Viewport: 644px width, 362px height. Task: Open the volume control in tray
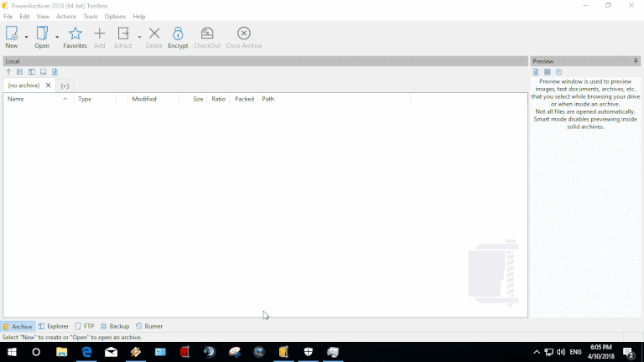561,352
